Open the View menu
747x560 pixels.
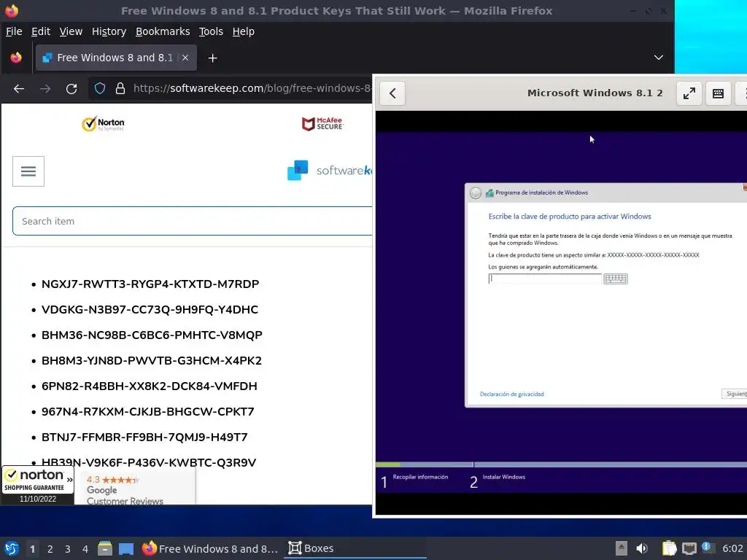tap(71, 31)
